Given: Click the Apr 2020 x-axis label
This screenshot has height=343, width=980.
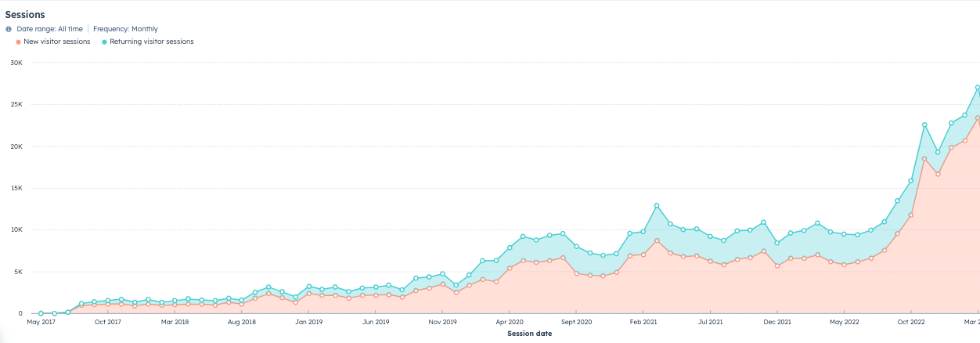Looking at the screenshot, I should (510, 322).
